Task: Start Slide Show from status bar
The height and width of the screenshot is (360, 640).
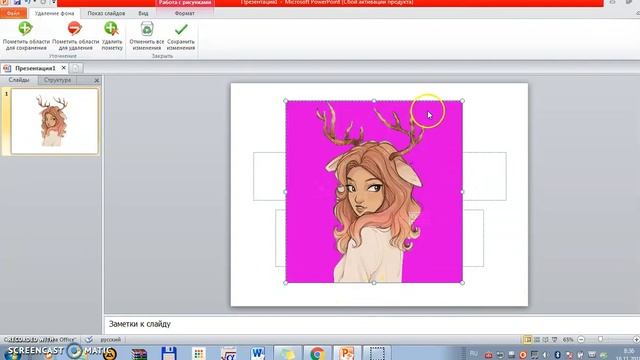Action: click(x=554, y=339)
